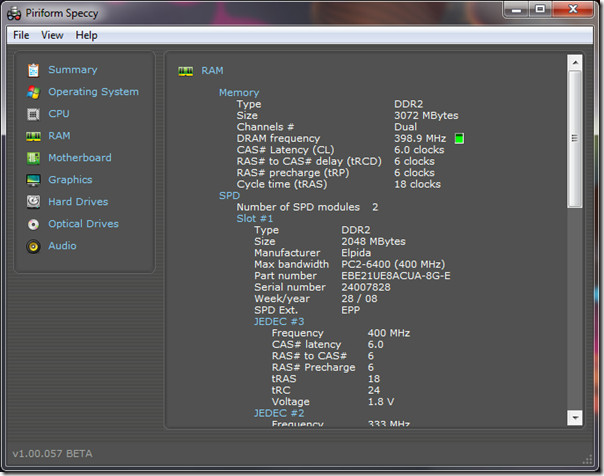Viewport: 604px width, 476px height.
Task: Click the green DRAM frequency indicator square
Action: [x=459, y=138]
